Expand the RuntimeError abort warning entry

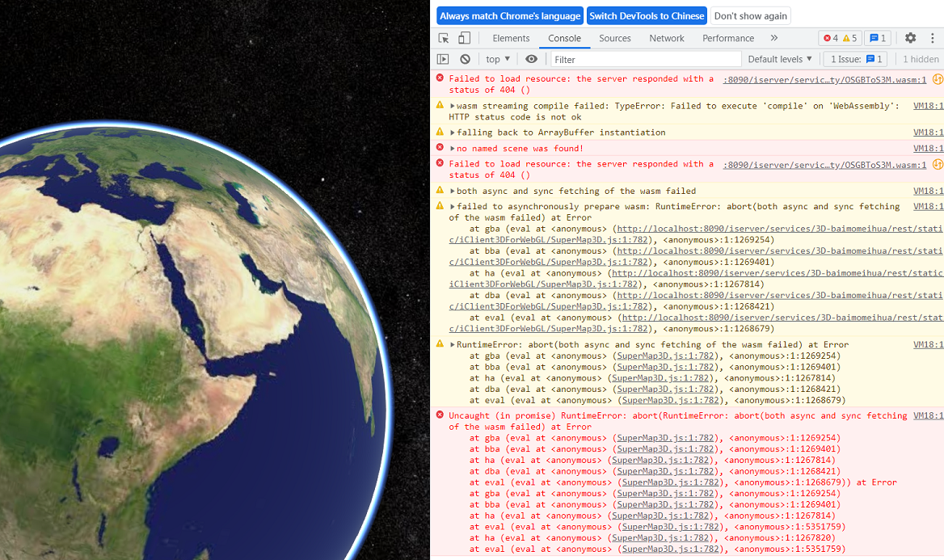point(452,345)
